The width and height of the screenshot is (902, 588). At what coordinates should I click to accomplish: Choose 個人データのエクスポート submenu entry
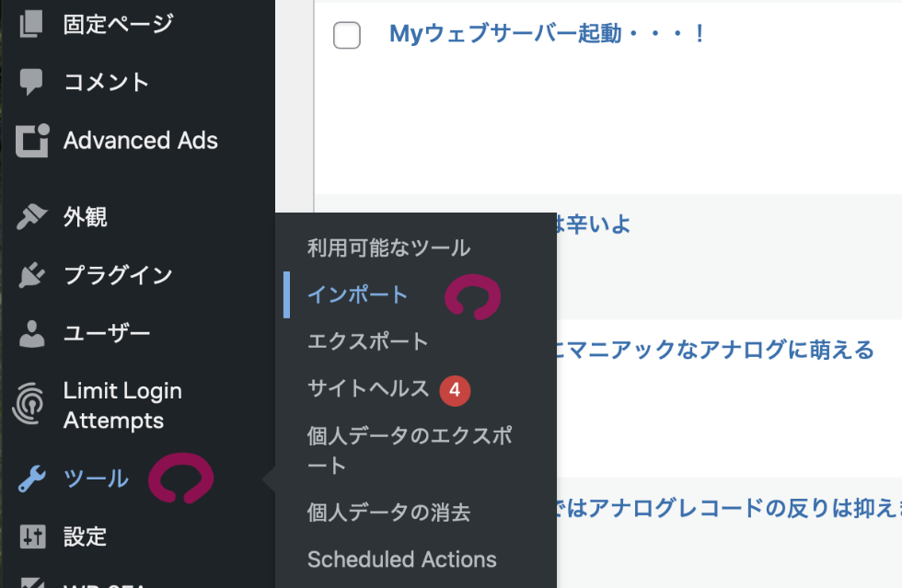[x=410, y=450]
